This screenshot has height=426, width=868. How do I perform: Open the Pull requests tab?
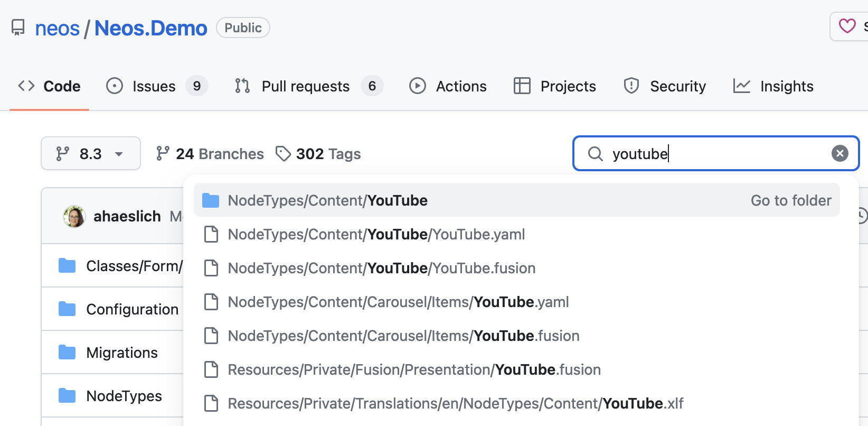[309, 86]
